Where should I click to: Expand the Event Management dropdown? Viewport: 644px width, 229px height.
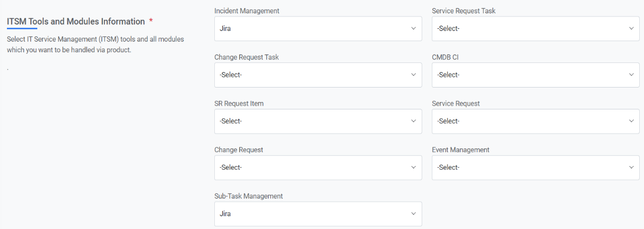(x=535, y=168)
